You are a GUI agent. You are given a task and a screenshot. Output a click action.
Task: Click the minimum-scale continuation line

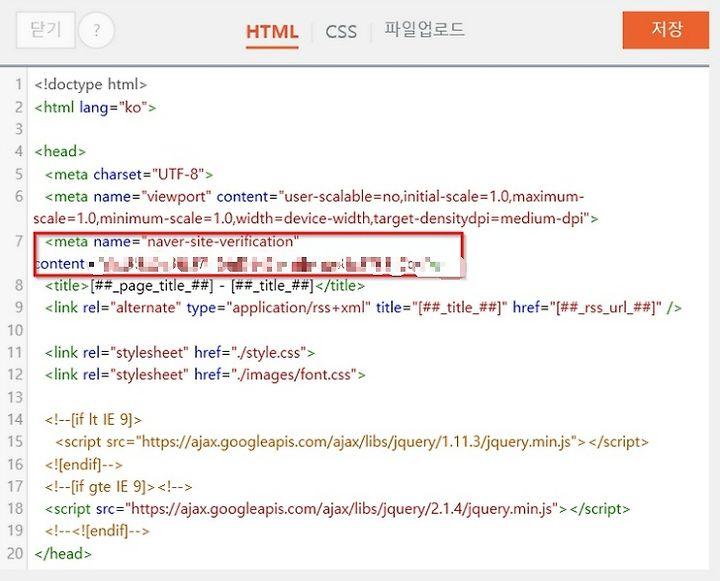(316, 219)
